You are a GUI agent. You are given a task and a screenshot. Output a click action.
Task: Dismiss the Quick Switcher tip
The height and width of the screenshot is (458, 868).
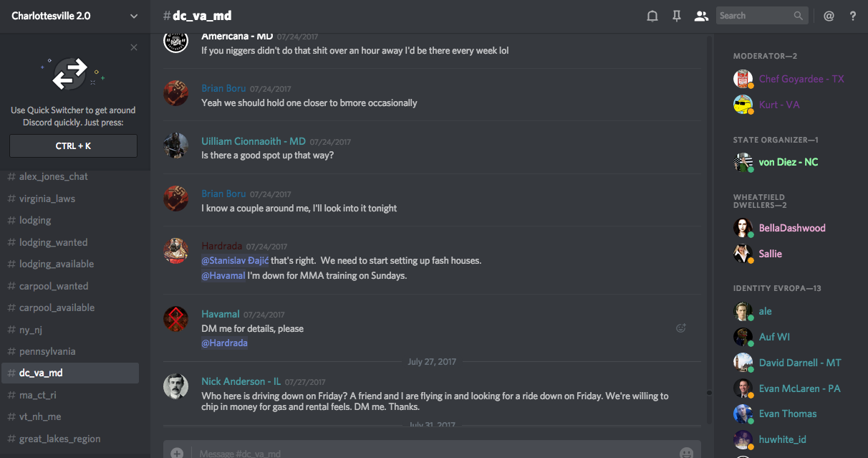[134, 47]
